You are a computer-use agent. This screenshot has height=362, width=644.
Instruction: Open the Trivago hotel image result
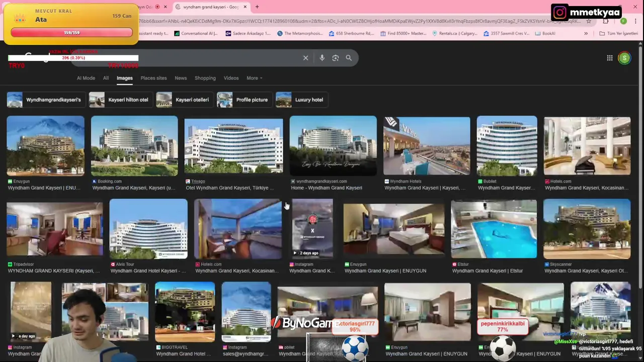pyautogui.click(x=233, y=146)
